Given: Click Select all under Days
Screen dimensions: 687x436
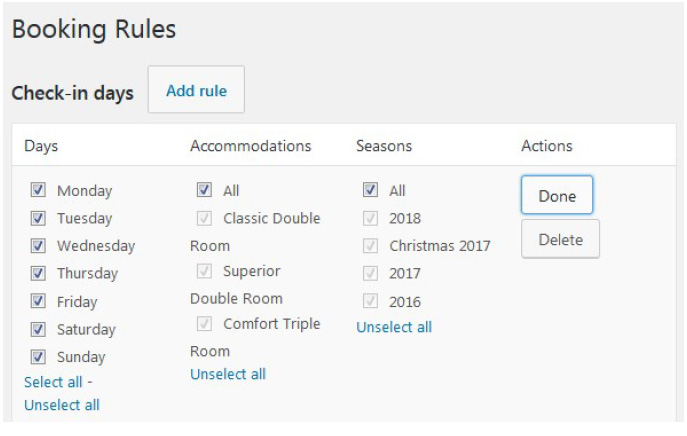Looking at the screenshot, I should click(53, 382).
